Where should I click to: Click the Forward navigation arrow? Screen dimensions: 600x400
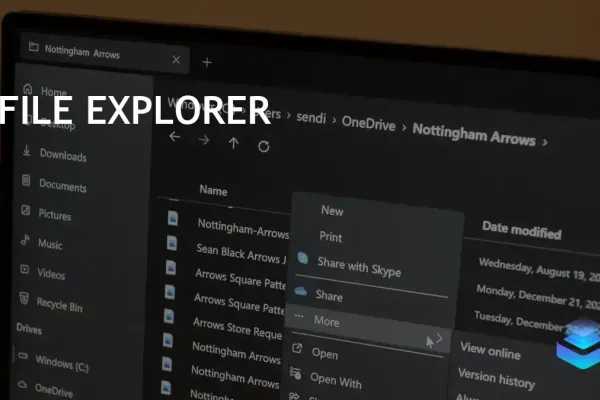pos(204,140)
